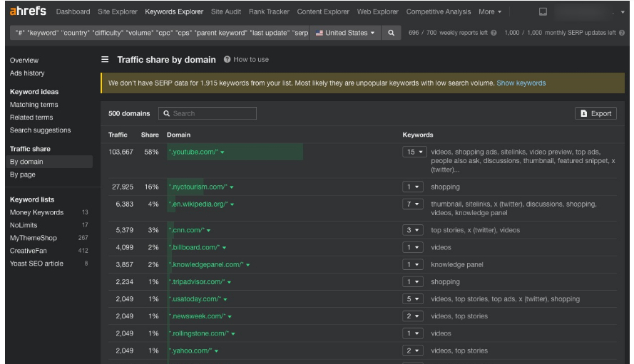The width and height of the screenshot is (634, 364).
Task: Select Overview in sidebar
Action: 24,61
